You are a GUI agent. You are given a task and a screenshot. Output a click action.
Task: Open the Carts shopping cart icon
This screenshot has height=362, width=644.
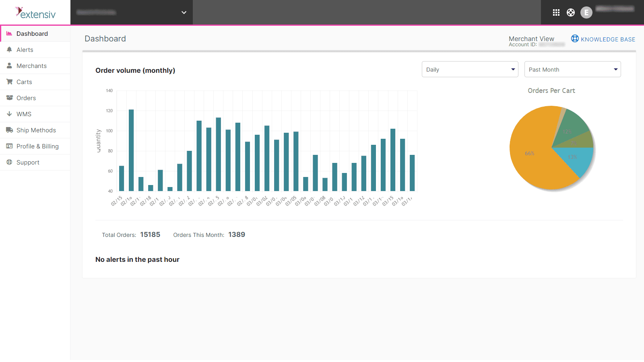tap(9, 82)
